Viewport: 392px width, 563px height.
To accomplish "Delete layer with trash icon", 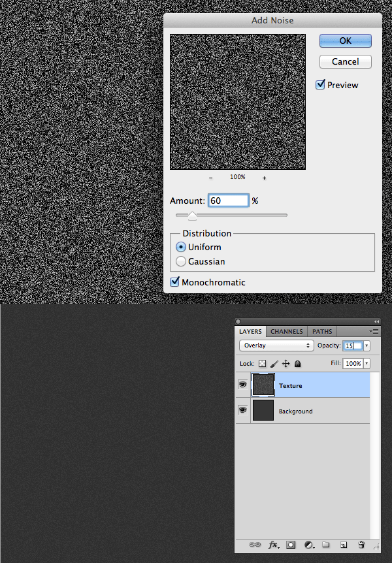I will pyautogui.click(x=361, y=545).
